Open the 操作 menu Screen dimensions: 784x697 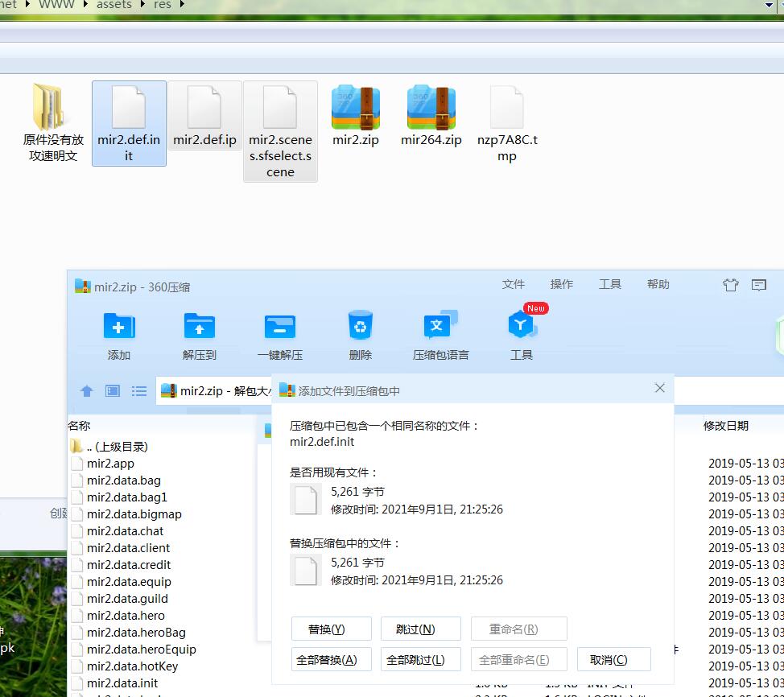coord(562,284)
